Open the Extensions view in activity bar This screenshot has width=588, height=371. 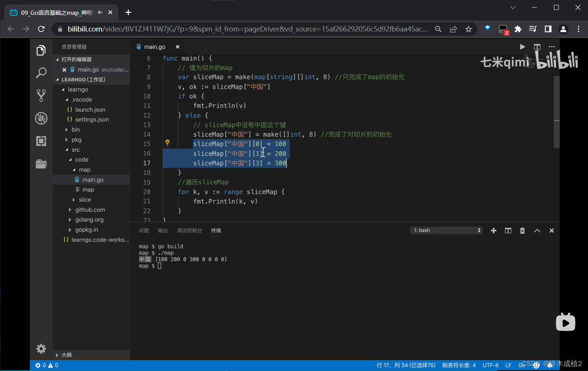tap(41, 141)
